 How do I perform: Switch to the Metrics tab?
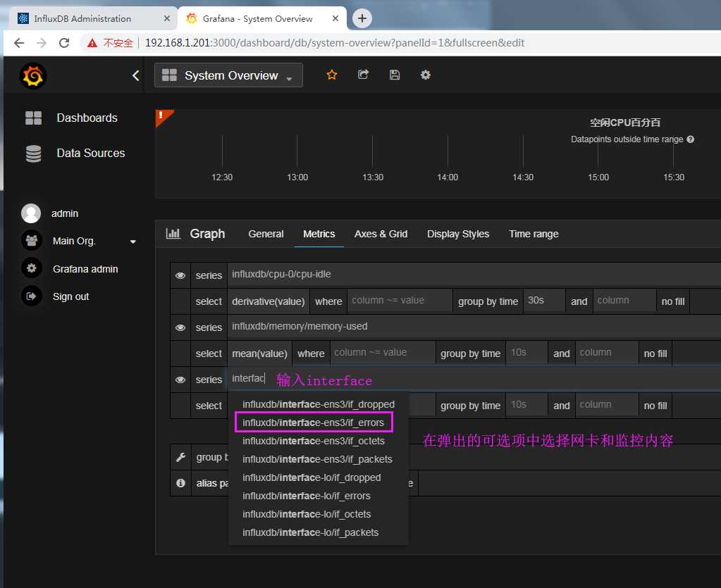[319, 234]
